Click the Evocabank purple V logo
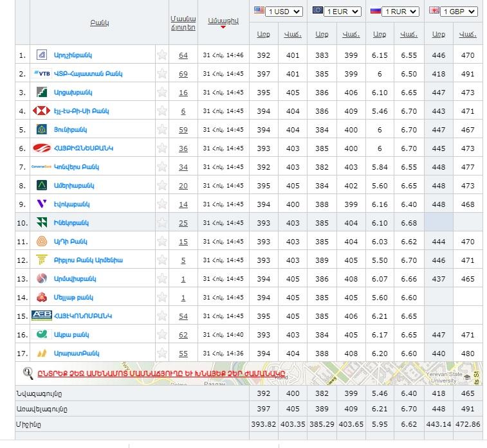 point(41,204)
